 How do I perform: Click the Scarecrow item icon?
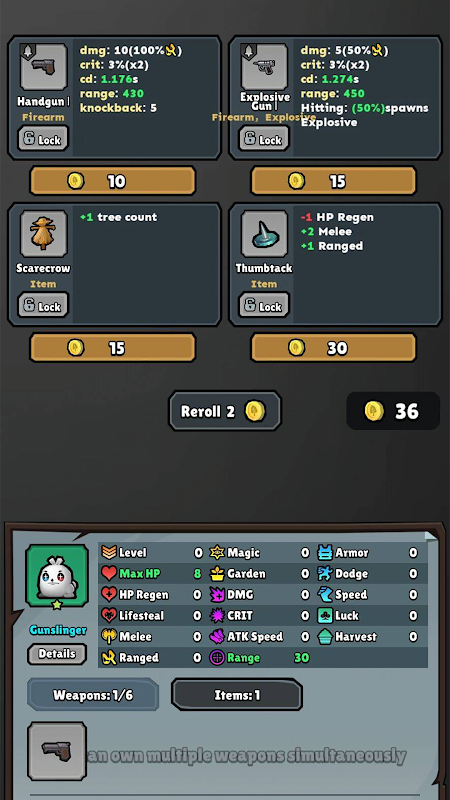point(43,234)
